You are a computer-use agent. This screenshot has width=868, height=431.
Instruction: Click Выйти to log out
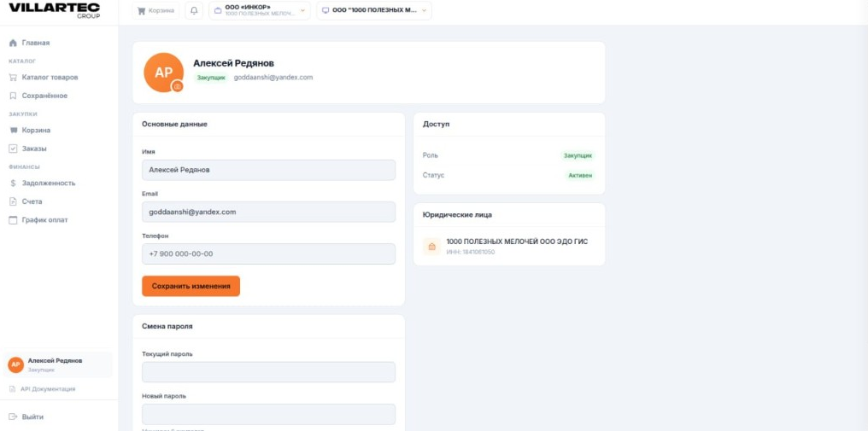(x=26, y=416)
